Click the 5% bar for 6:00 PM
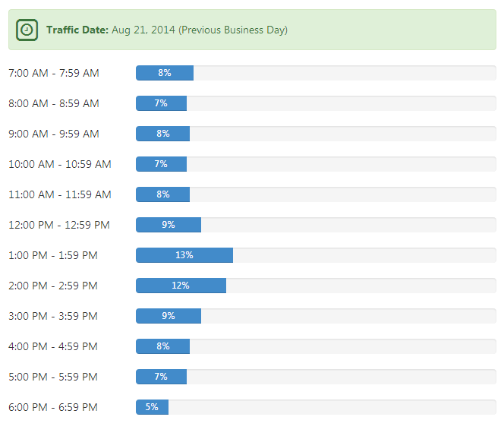This screenshot has height=439, width=504. point(153,407)
